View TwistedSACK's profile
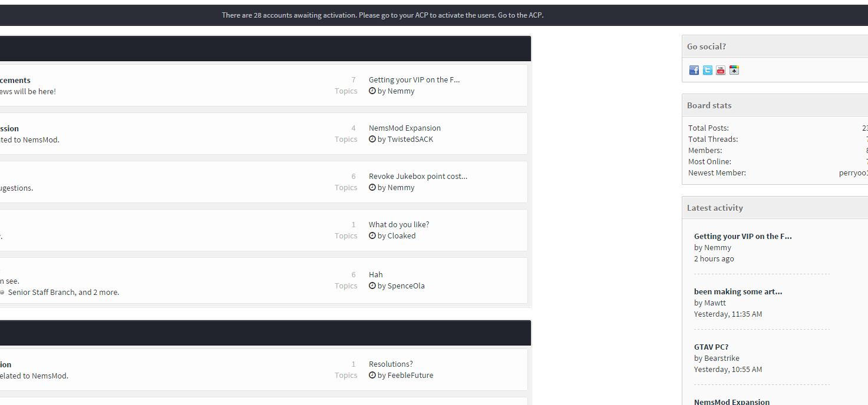Image resolution: width=868 pixels, height=405 pixels. (410, 139)
